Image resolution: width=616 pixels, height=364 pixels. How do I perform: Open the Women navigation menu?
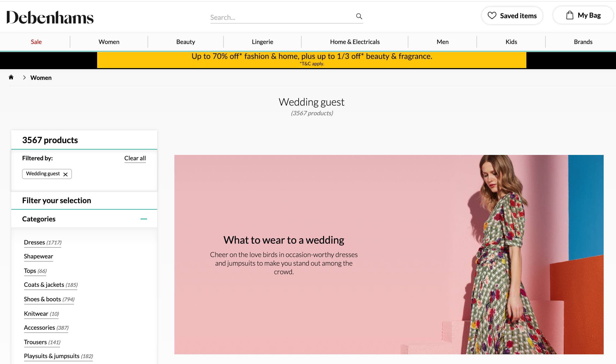coord(109,42)
